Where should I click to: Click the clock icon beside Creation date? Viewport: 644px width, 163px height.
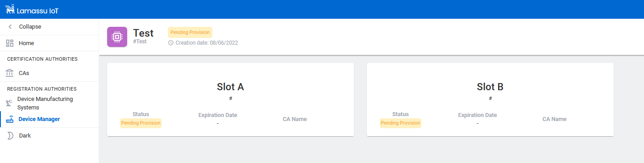(170, 43)
